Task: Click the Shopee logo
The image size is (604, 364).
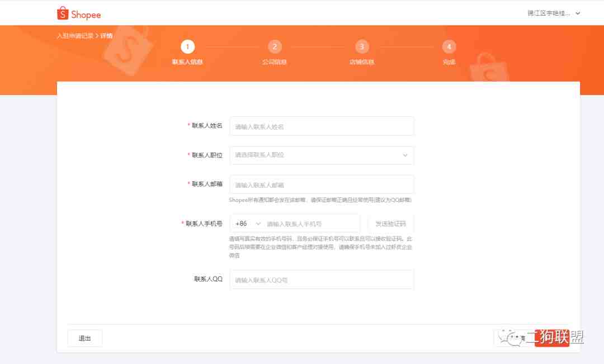Action: (79, 14)
